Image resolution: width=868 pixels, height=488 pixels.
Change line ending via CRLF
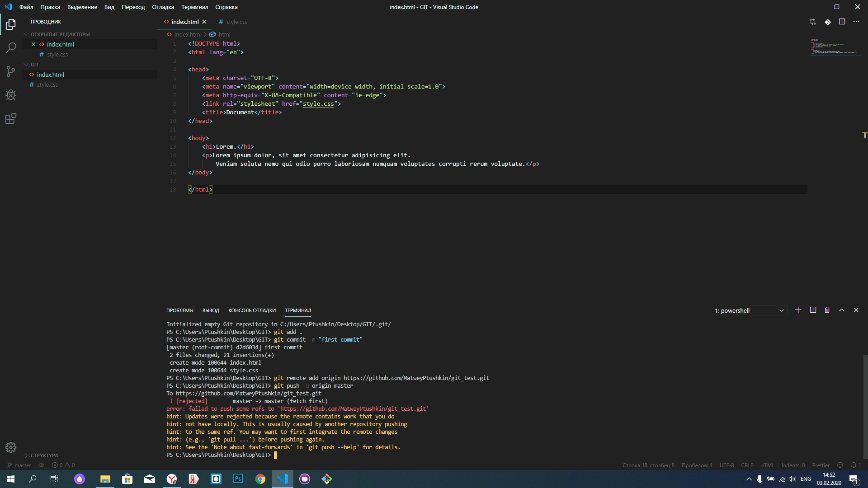(x=747, y=465)
